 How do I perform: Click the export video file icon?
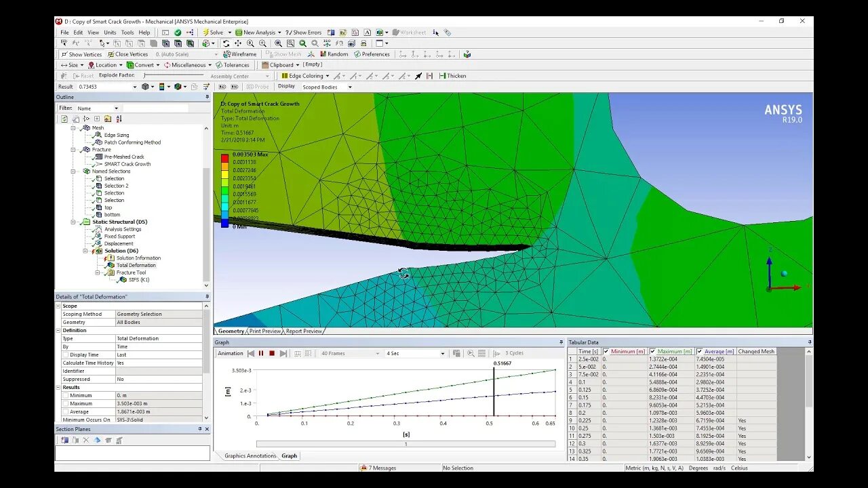457,353
